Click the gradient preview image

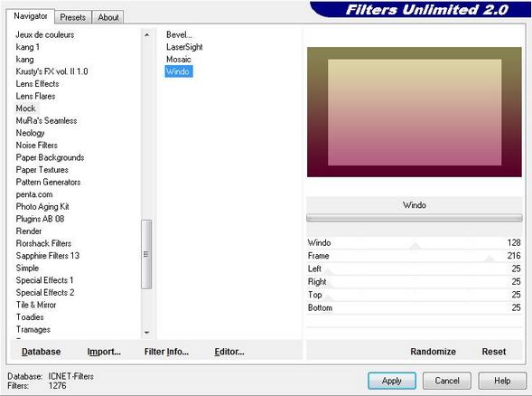pyautogui.click(x=415, y=112)
